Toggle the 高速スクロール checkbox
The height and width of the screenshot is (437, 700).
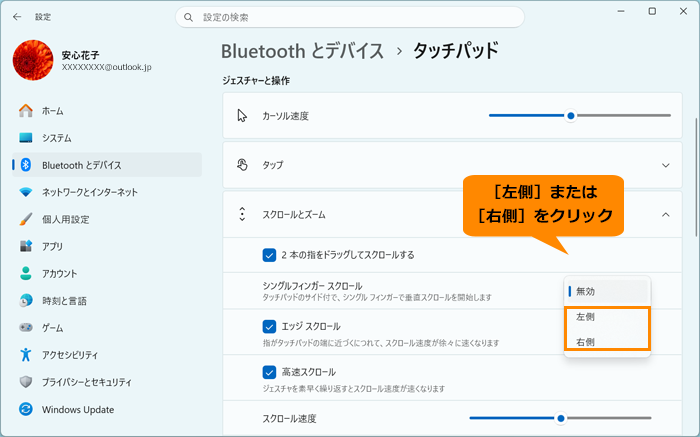[x=269, y=372]
